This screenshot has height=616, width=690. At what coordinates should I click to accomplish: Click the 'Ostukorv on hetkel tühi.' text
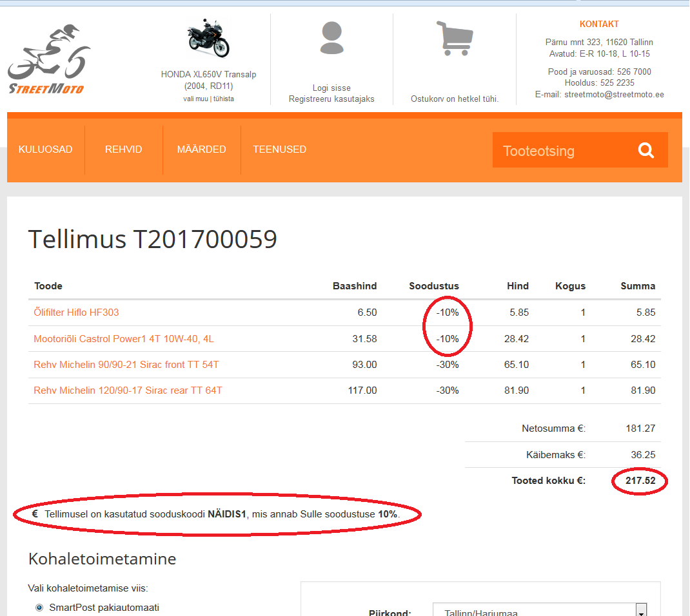click(455, 99)
